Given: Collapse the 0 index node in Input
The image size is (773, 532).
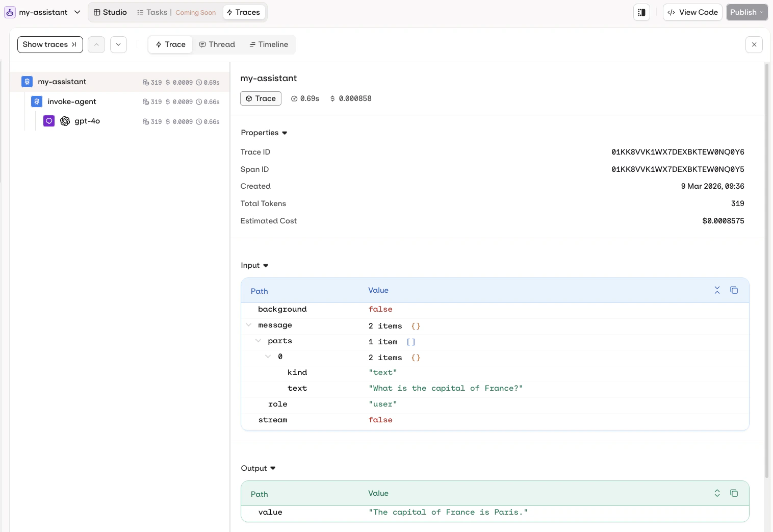Looking at the screenshot, I should coord(268,357).
